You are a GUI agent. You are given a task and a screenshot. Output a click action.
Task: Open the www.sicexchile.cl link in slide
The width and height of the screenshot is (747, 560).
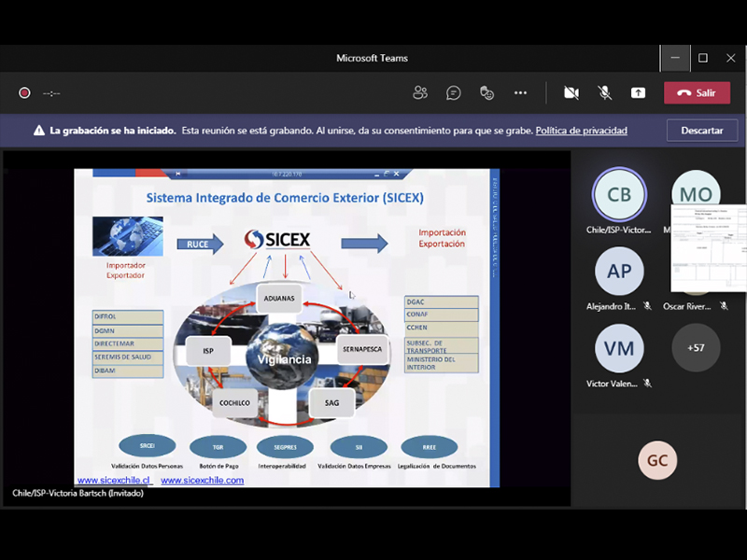click(x=113, y=480)
